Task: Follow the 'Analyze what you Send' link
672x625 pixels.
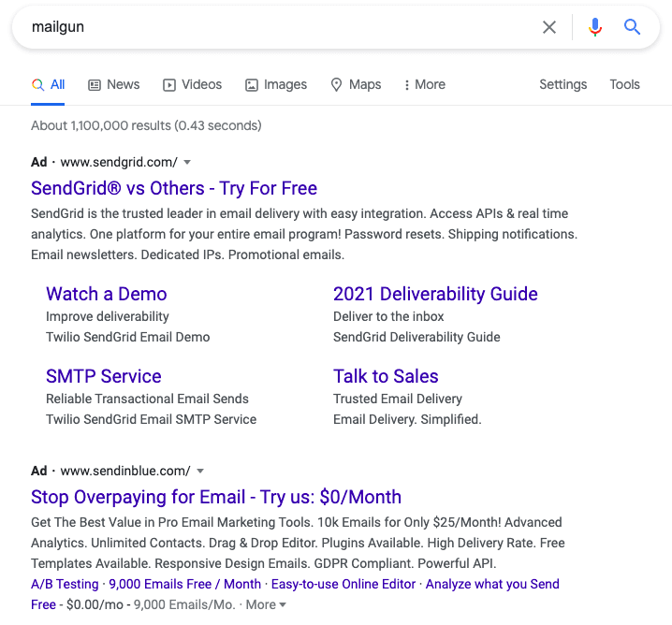Action: click(x=492, y=584)
